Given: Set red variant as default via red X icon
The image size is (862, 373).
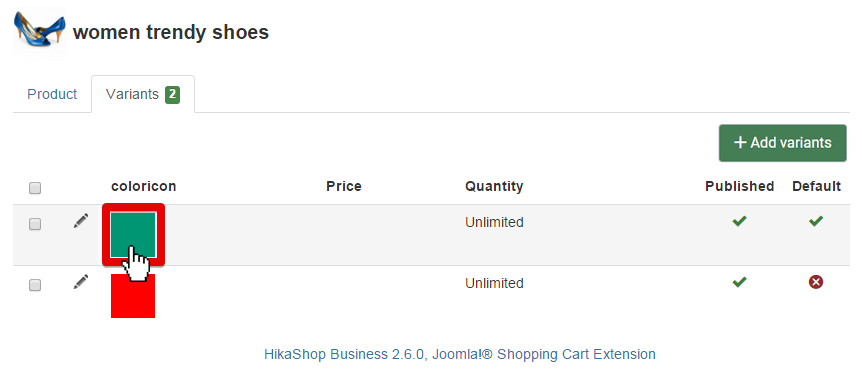Looking at the screenshot, I should 816,282.
